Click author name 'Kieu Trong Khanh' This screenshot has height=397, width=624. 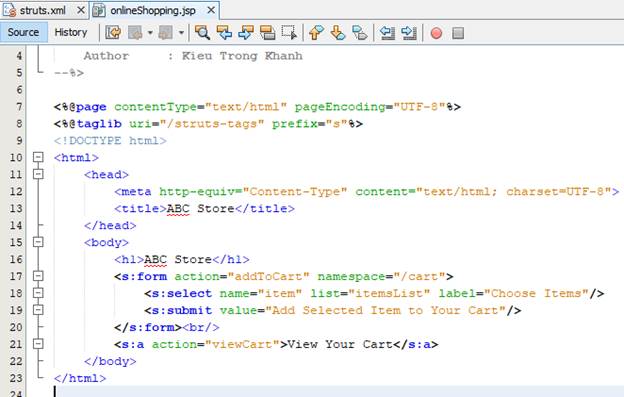point(242,56)
